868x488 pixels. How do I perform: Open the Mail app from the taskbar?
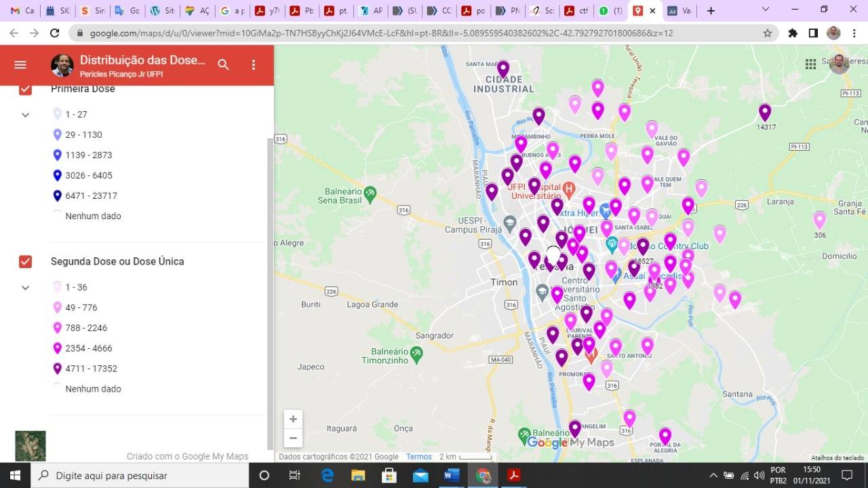tap(420, 475)
